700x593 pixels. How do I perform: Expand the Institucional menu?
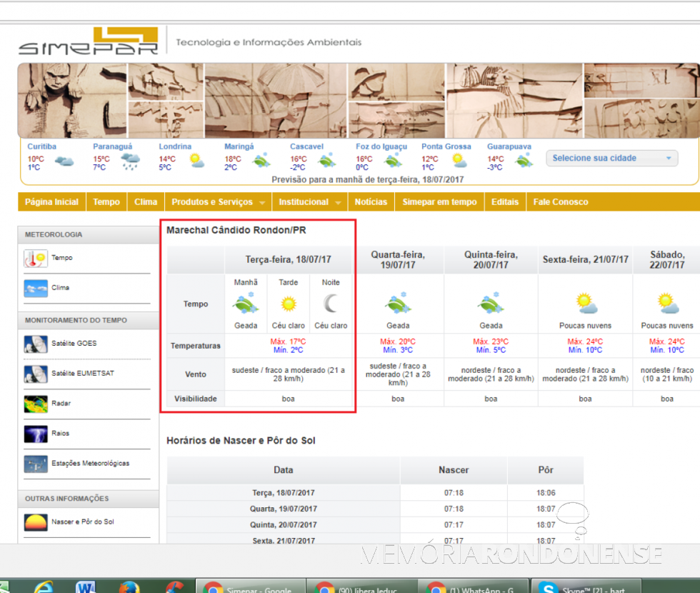[x=309, y=202]
